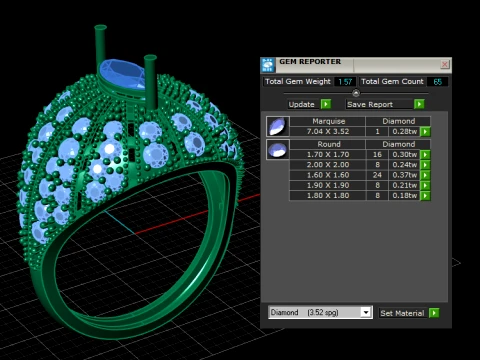Click the Gem Reporter title bar icon
The height and width of the screenshot is (360, 480).
click(x=268, y=65)
